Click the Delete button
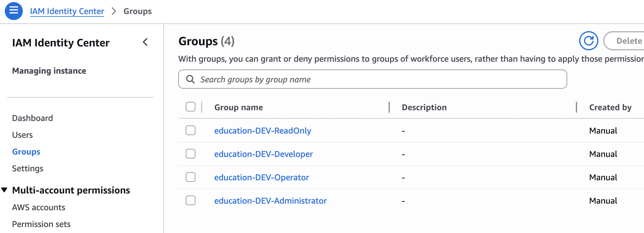Screen dimensions: 644x233 pos(624,41)
